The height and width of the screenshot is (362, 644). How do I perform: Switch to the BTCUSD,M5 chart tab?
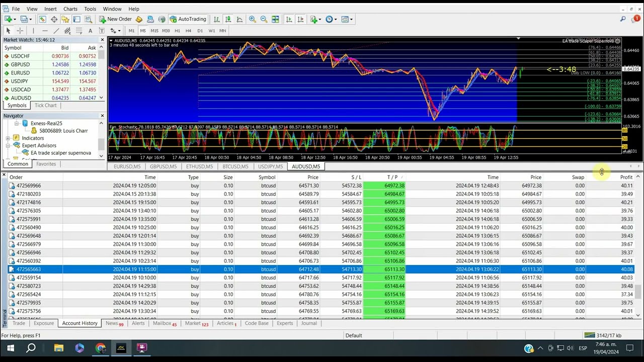click(235, 166)
